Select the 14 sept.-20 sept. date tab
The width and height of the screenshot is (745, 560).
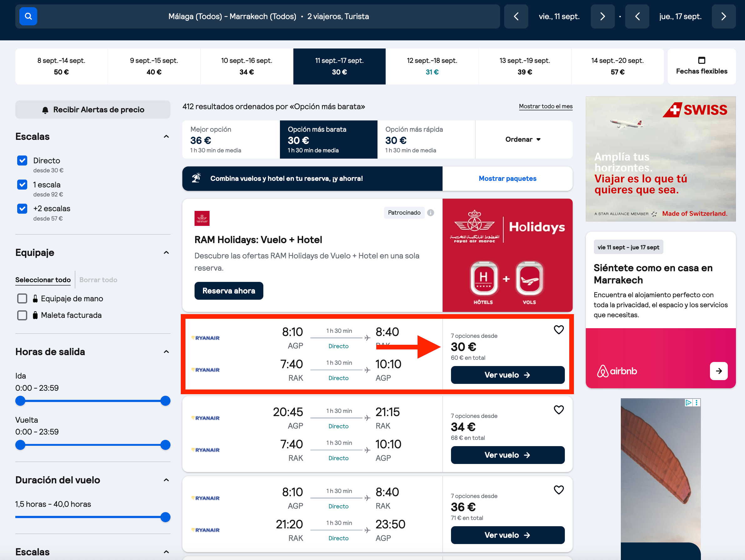(x=617, y=66)
